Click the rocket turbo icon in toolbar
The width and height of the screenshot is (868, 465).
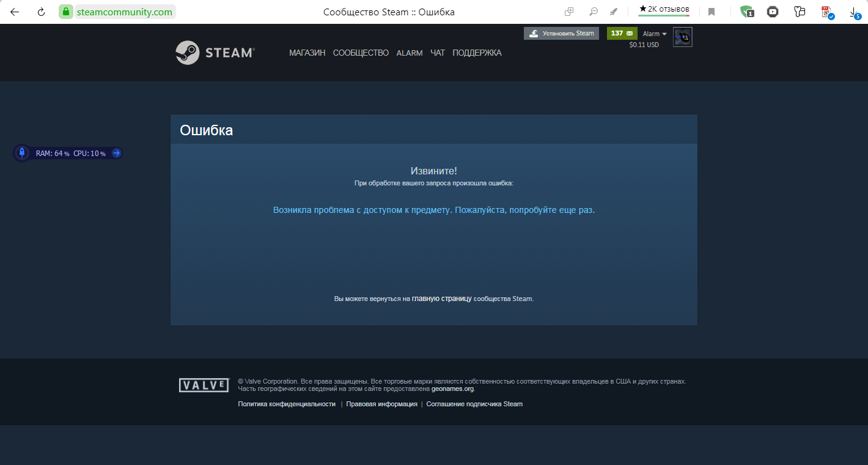coord(614,12)
